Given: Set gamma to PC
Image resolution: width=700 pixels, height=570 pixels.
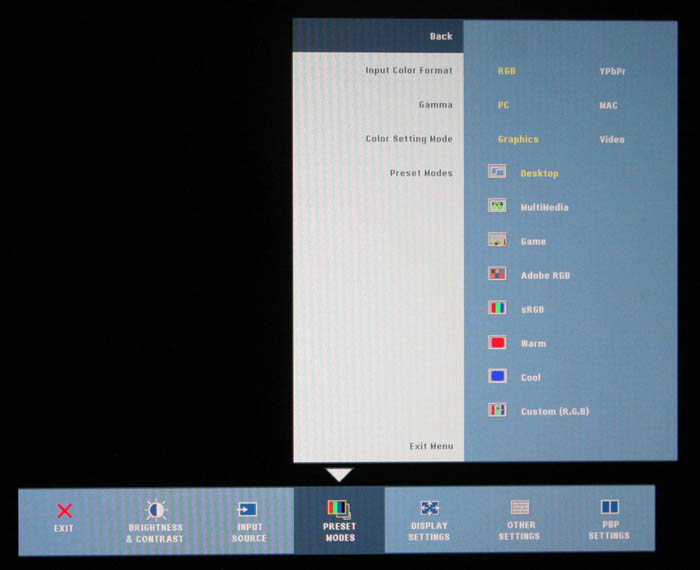Looking at the screenshot, I should tap(503, 105).
